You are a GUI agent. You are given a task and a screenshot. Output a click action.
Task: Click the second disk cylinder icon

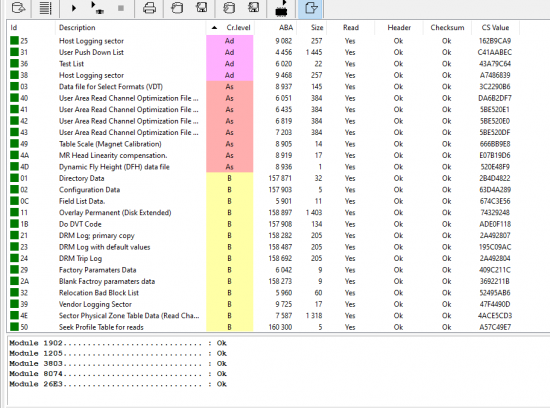229,8
